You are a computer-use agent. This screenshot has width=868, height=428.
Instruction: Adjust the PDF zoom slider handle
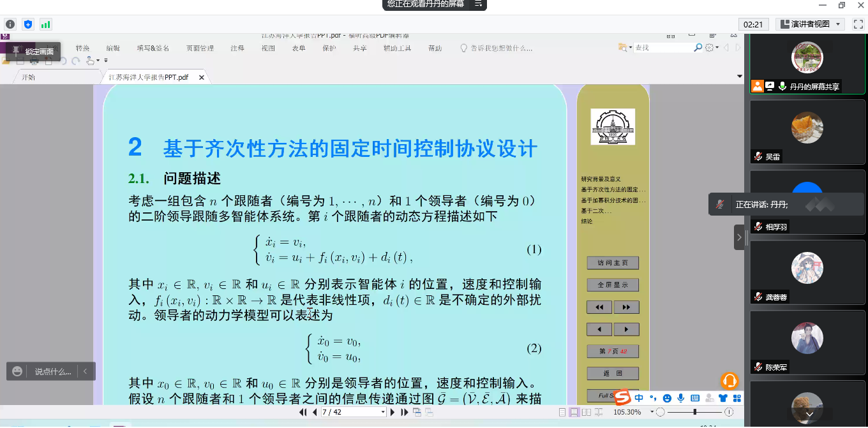click(694, 413)
